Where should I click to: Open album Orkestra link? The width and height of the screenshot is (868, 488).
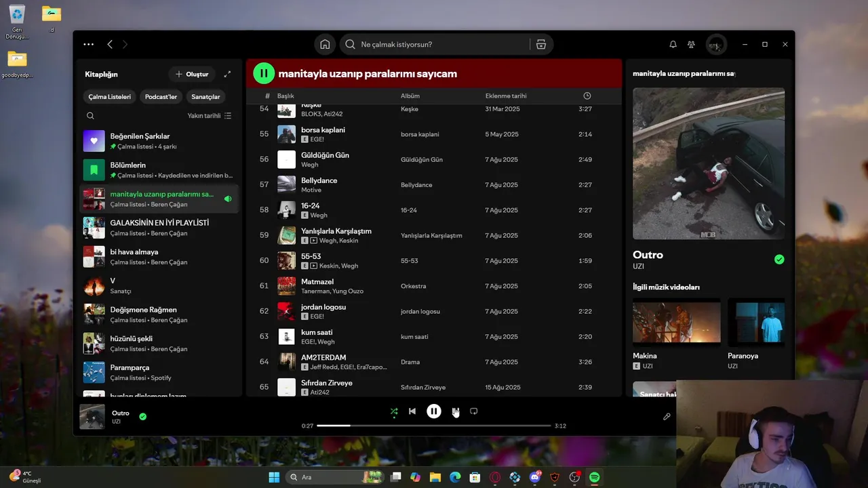click(x=413, y=286)
